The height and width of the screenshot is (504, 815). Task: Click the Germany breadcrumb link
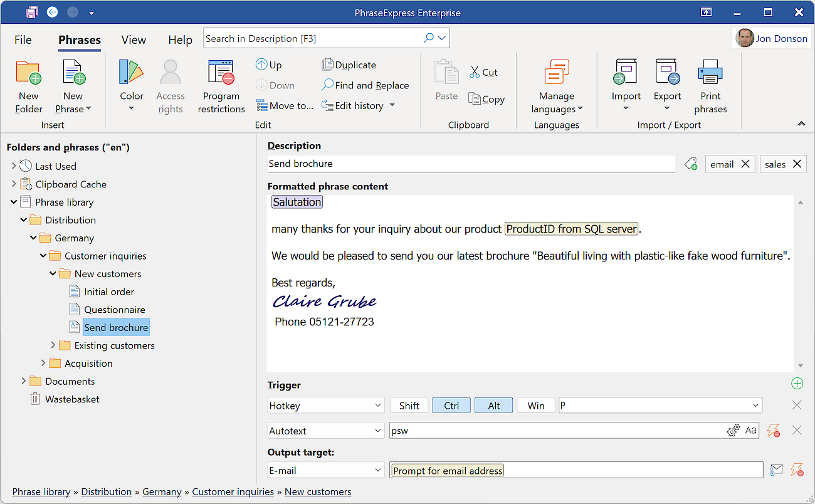[162, 492]
